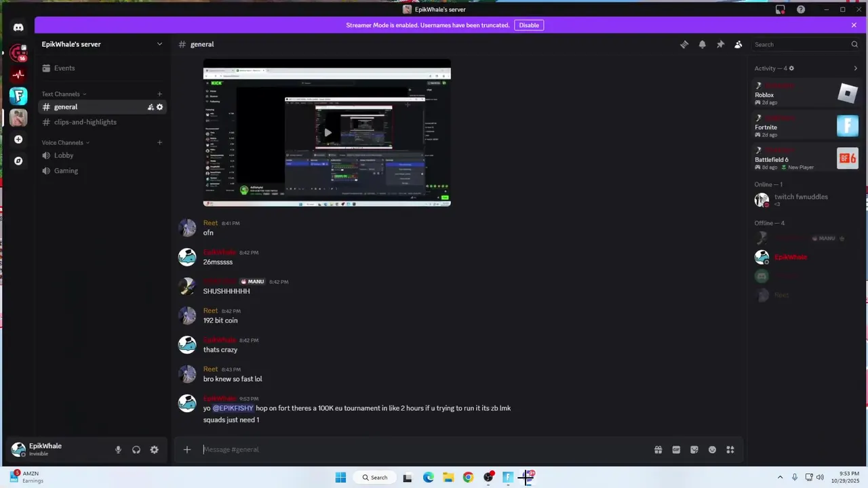Click the @EPIKFISHY mention

point(233,408)
